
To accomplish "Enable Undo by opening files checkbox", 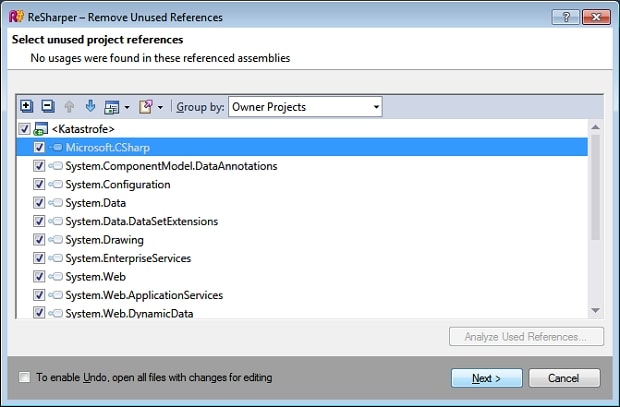I will (x=25, y=377).
